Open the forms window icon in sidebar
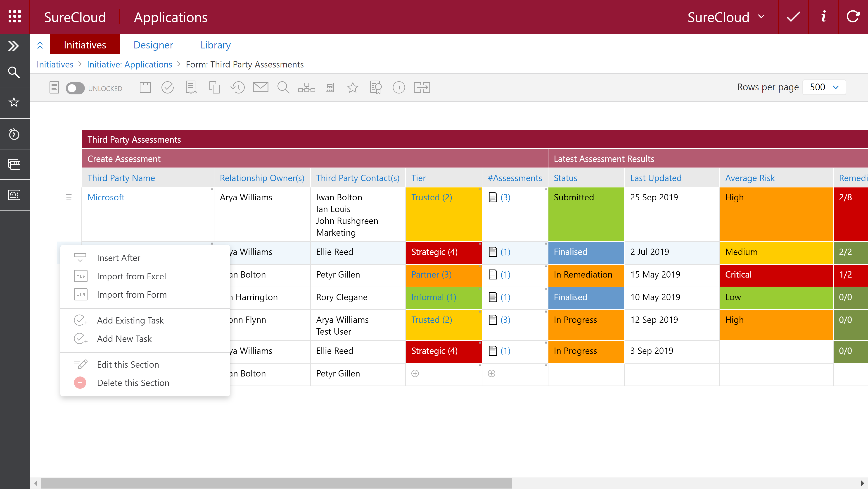This screenshot has width=868, height=489. [x=14, y=164]
